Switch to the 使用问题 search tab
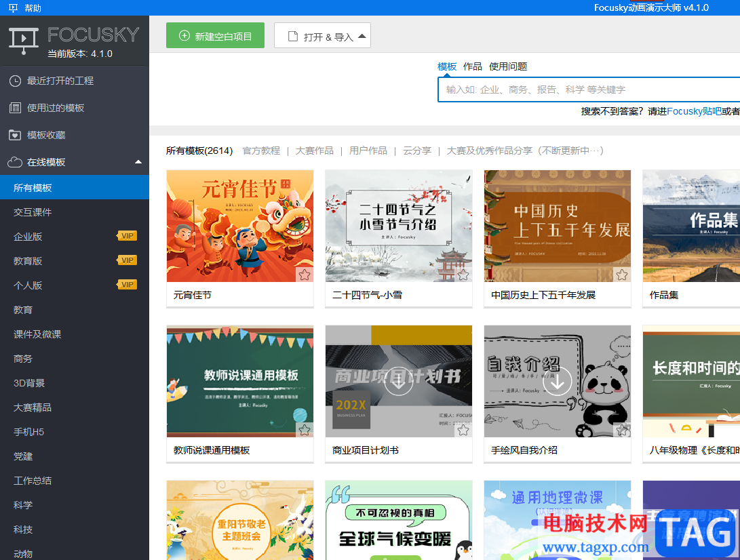740x560 pixels. pyautogui.click(x=508, y=66)
